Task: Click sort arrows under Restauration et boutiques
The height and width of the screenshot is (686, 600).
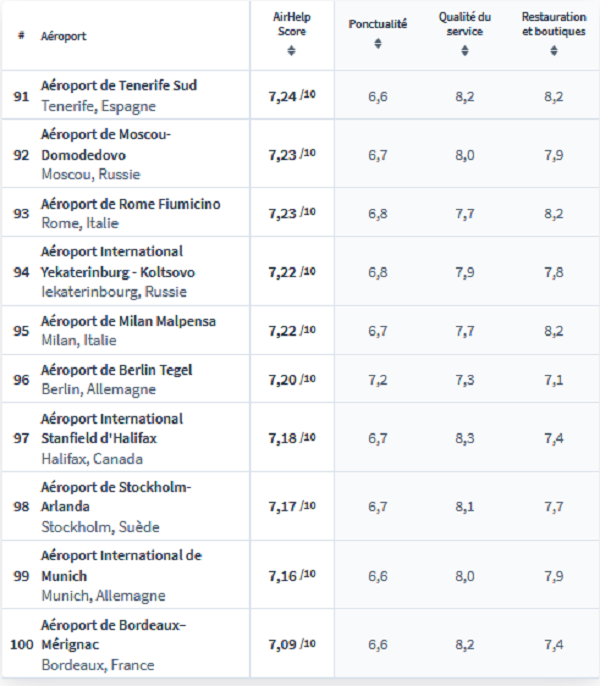Action: [553, 50]
